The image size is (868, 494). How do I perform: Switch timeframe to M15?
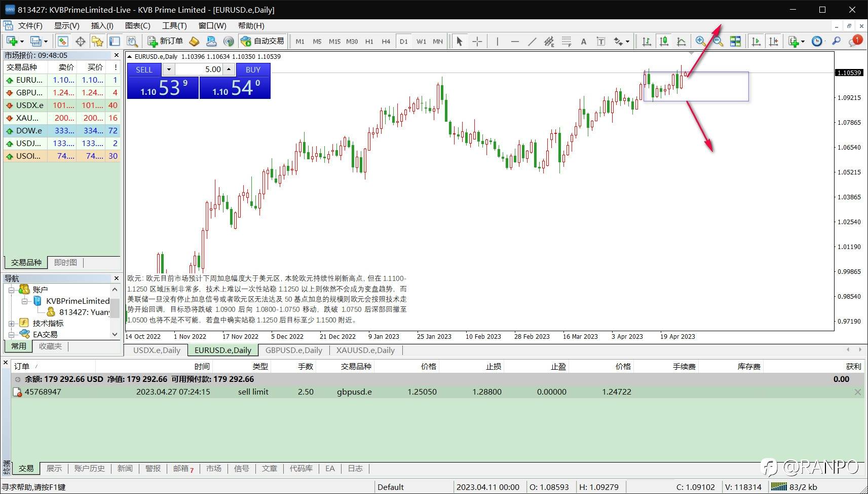tap(334, 42)
